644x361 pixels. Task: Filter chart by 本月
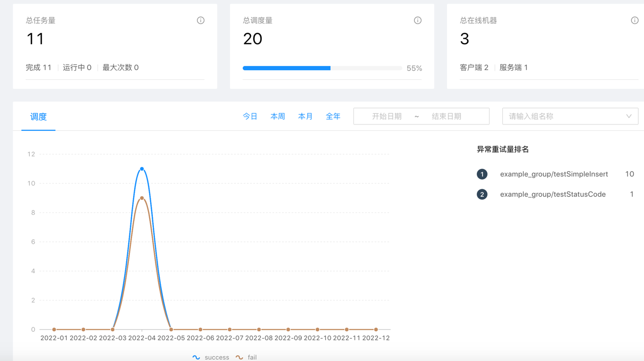[306, 116]
